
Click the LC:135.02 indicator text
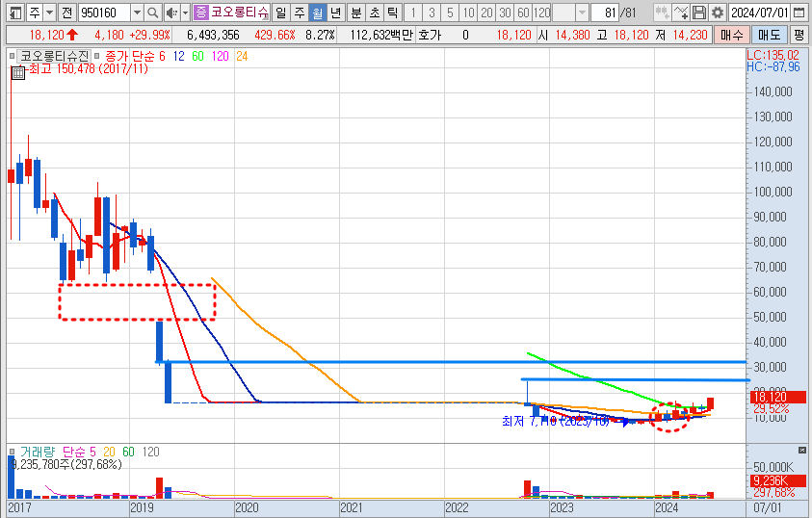773,55
